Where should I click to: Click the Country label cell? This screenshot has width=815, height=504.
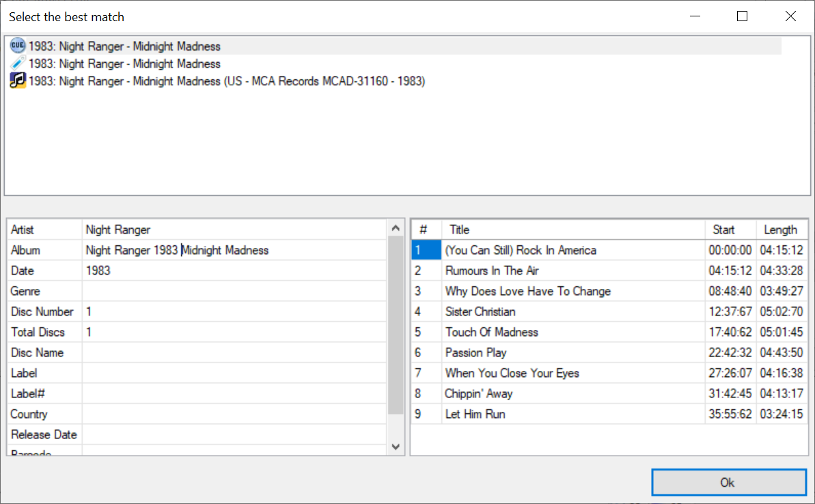coord(44,414)
